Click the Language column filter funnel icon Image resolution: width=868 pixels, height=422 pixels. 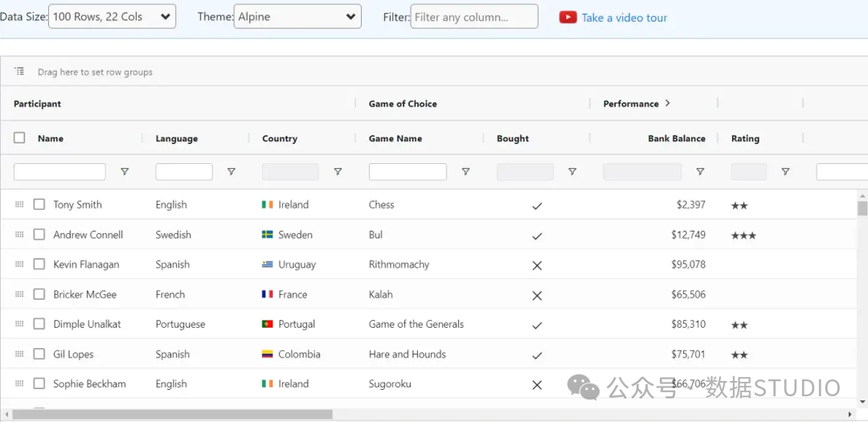231,172
